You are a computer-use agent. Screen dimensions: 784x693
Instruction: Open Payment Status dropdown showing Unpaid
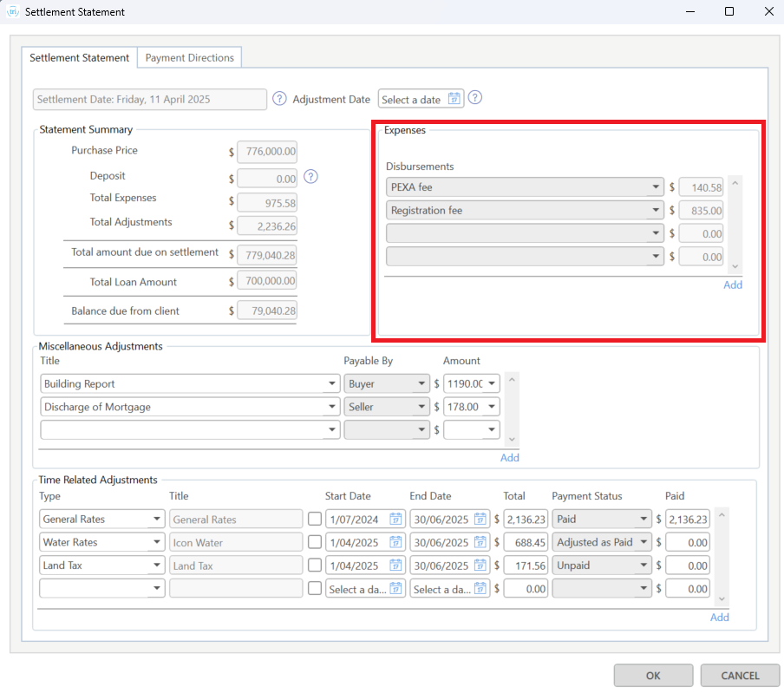[x=643, y=566]
